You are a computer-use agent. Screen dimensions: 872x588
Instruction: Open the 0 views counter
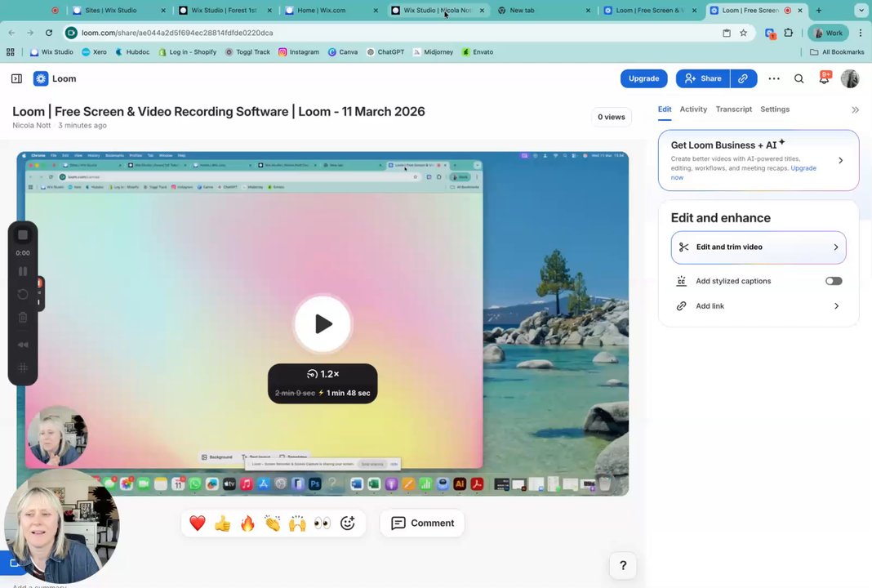[x=612, y=117]
